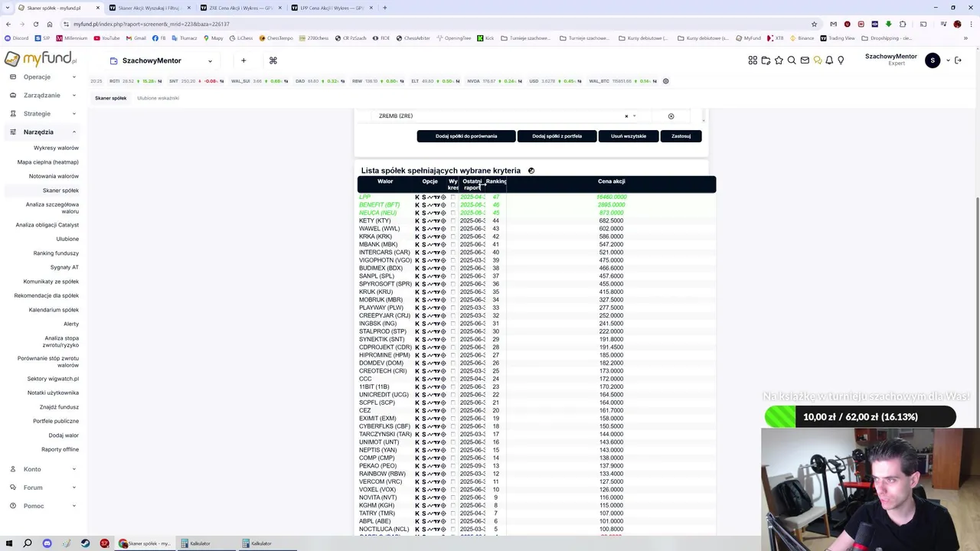Open the notifications bell icon
Viewport: 980px width, 551px height.
[x=829, y=60]
